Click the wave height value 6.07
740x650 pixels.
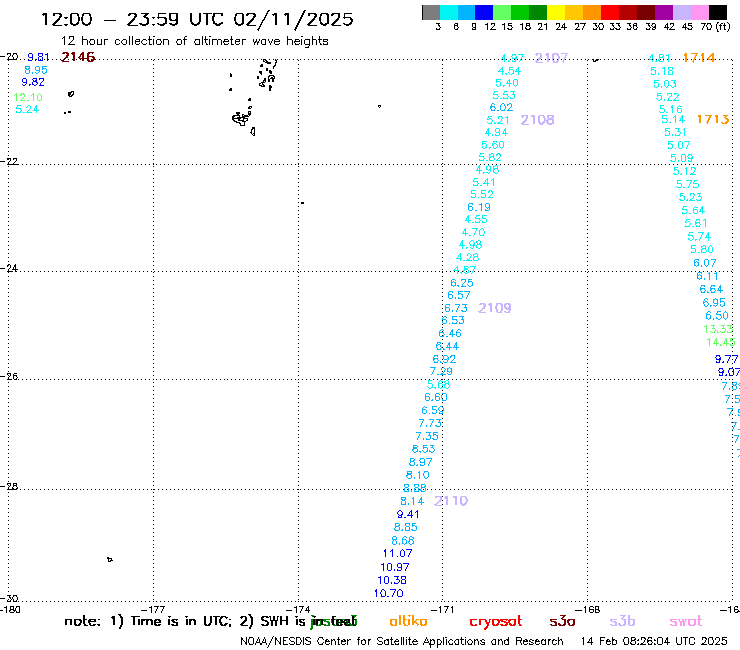(x=705, y=263)
